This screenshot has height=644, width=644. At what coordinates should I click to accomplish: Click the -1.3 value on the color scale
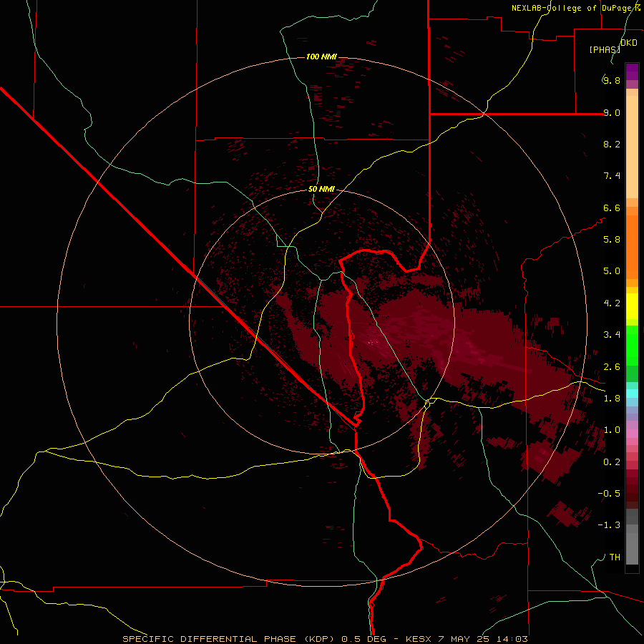click(x=609, y=525)
